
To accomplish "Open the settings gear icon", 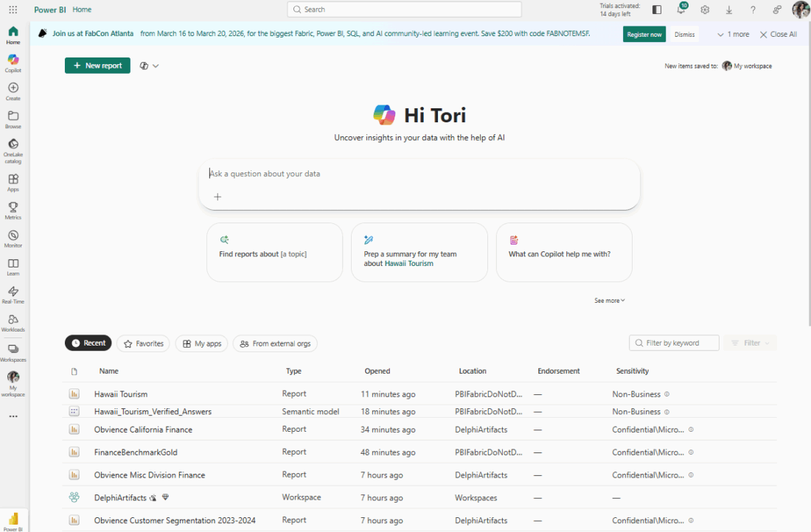I will [x=705, y=10].
